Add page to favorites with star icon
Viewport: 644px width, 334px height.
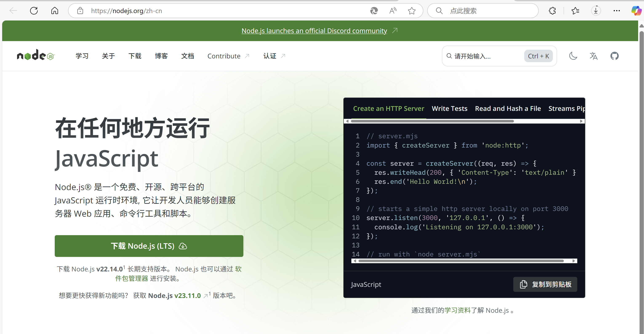(x=412, y=11)
